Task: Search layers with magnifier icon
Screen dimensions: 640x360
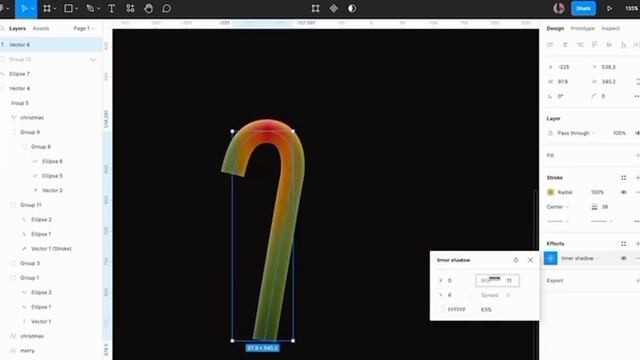Action: point(2,29)
